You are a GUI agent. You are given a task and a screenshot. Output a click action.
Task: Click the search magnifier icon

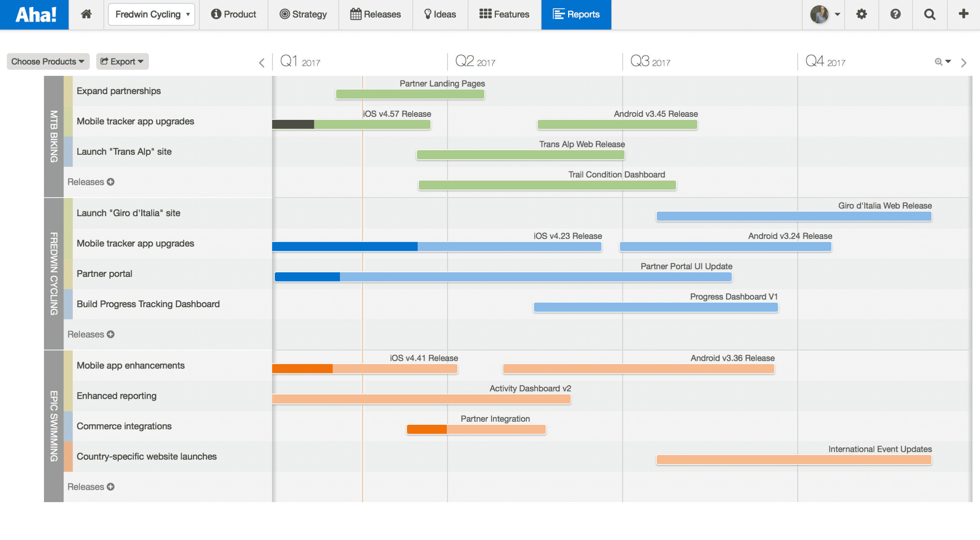pos(929,15)
